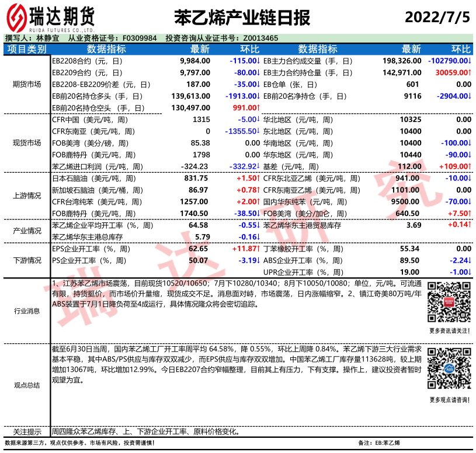Click the blue down arrow after -102790.00

point(470,60)
